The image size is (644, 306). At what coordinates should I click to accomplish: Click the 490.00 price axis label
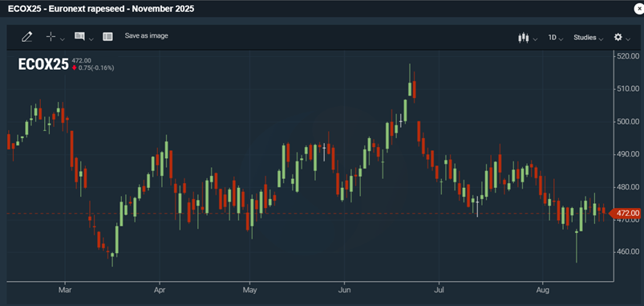click(629, 154)
